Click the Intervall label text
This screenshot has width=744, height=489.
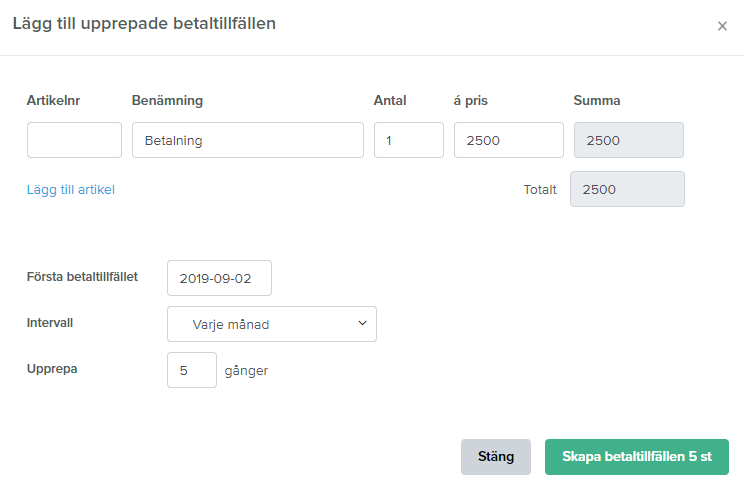50,323
